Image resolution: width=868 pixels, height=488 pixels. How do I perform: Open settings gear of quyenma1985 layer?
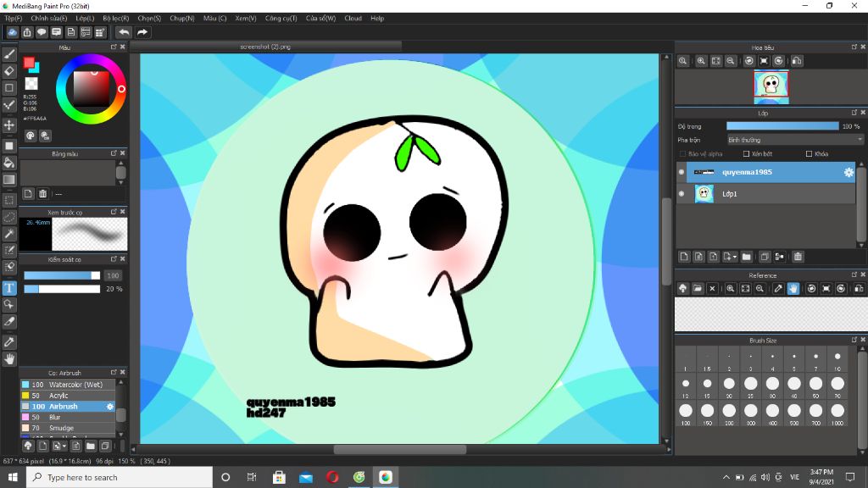pos(849,172)
